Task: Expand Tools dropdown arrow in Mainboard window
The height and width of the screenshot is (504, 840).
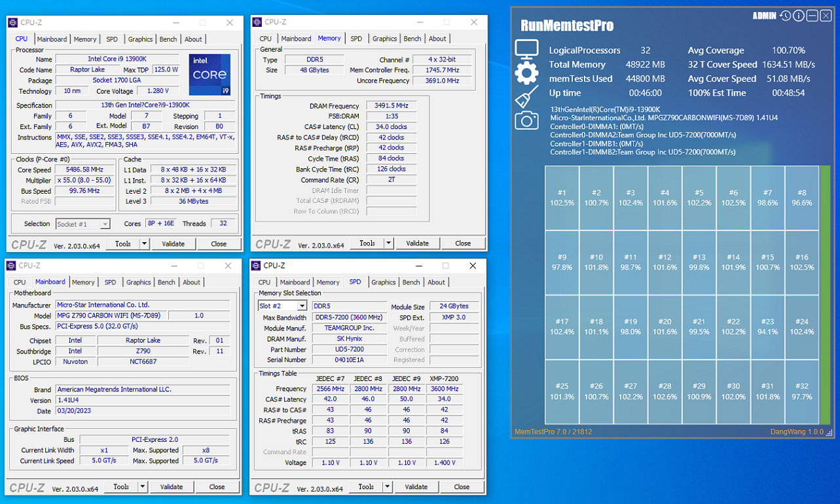Action: coord(143,487)
